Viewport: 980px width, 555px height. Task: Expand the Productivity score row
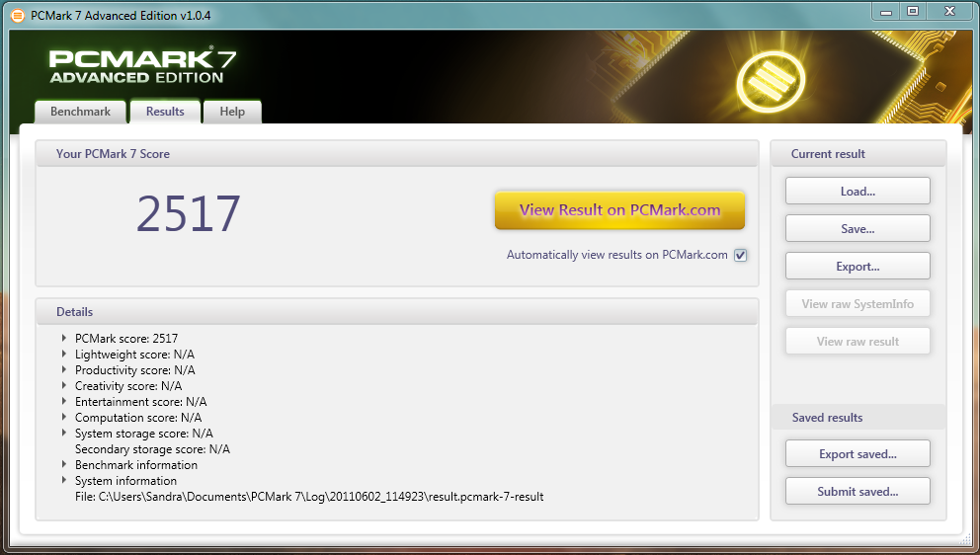pos(64,369)
